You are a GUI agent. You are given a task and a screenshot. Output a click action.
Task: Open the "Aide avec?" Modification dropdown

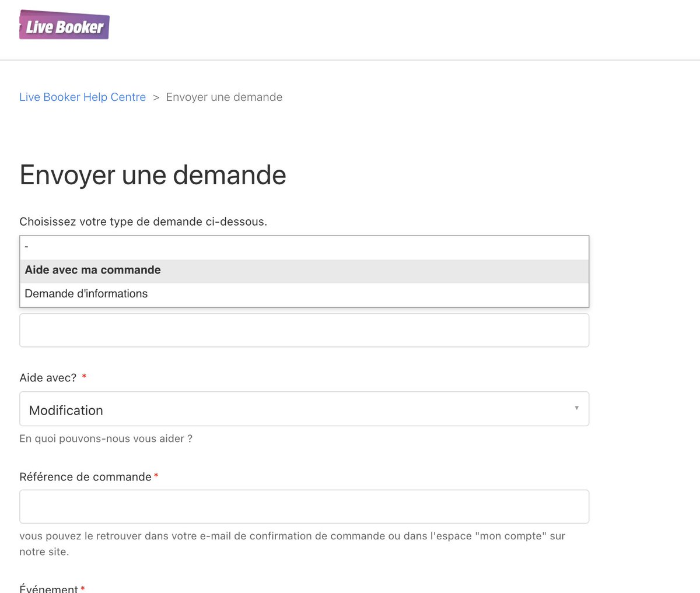pos(304,409)
